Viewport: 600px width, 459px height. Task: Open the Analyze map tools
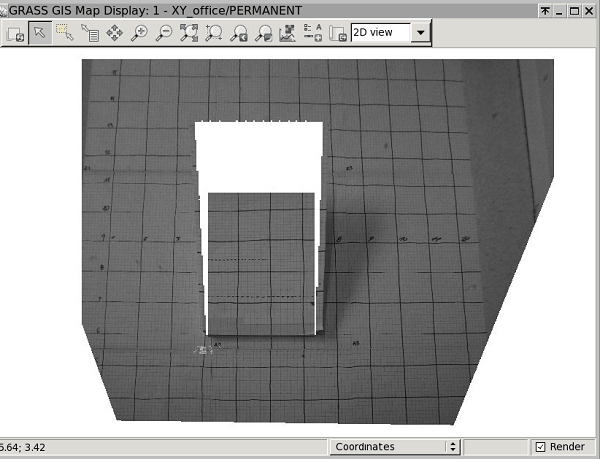click(288, 33)
